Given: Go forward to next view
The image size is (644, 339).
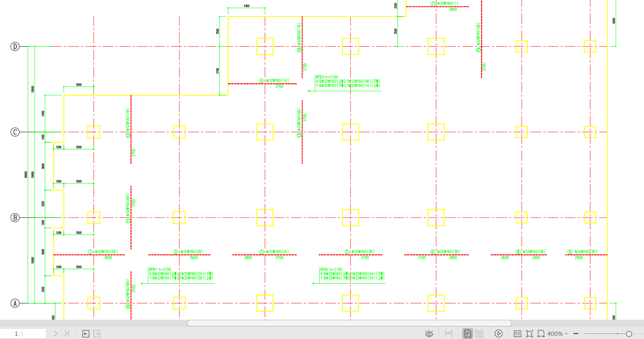Looking at the screenshot, I should click(x=97, y=334).
